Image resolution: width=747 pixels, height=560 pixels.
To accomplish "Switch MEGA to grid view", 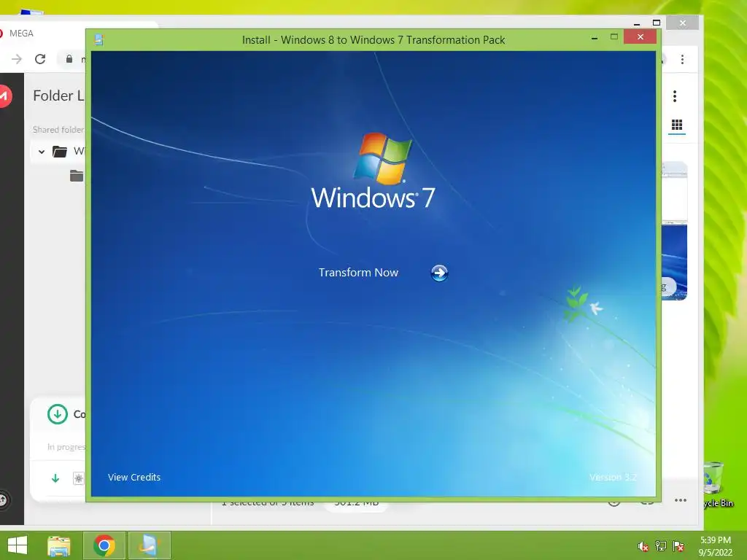I will point(677,125).
